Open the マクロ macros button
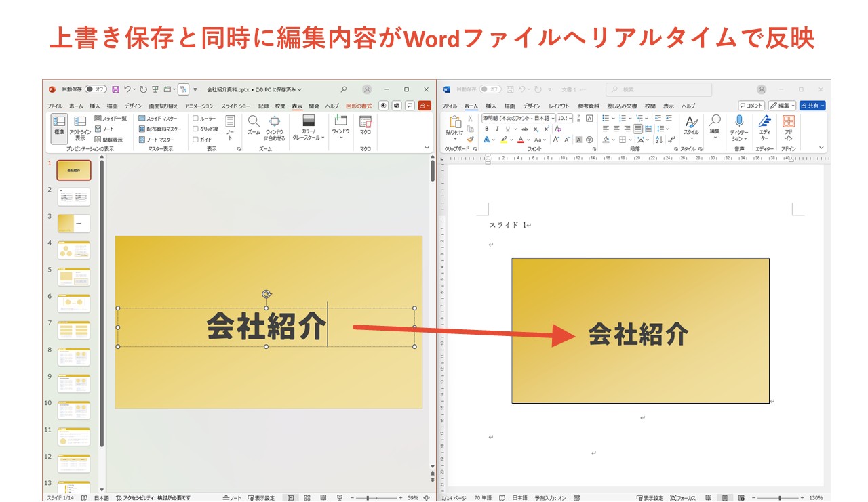The image size is (868, 502). tap(366, 125)
